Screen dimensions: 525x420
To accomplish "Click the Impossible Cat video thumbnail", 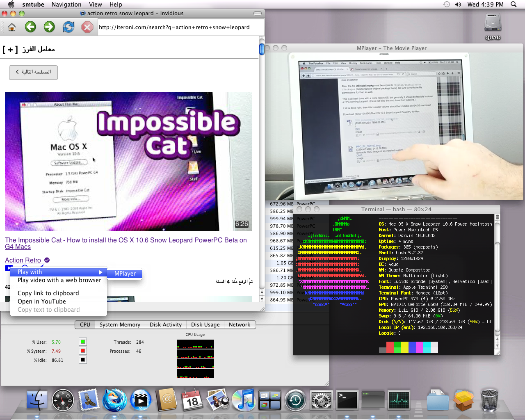I will point(128,161).
